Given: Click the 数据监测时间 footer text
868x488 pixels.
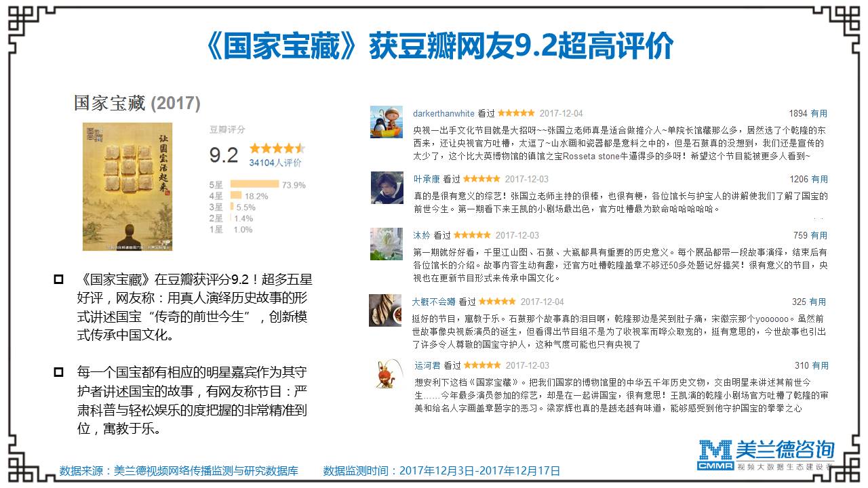Looking at the screenshot, I should [x=442, y=470].
